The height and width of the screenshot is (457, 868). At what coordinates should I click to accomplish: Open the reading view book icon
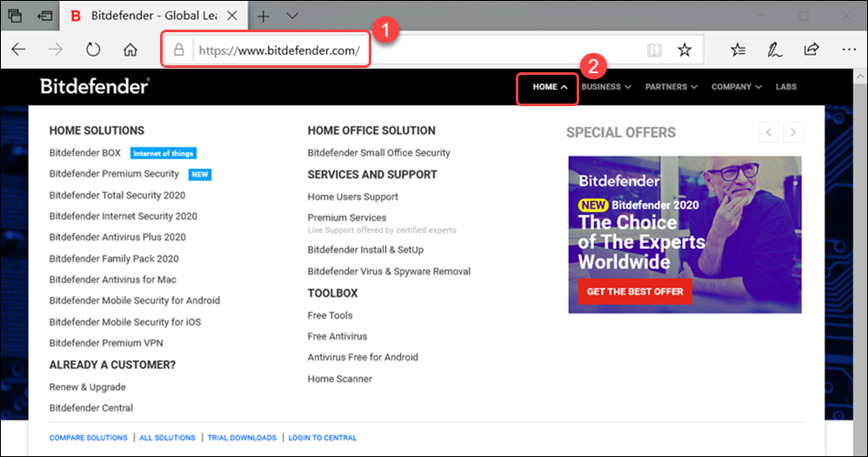coord(654,50)
